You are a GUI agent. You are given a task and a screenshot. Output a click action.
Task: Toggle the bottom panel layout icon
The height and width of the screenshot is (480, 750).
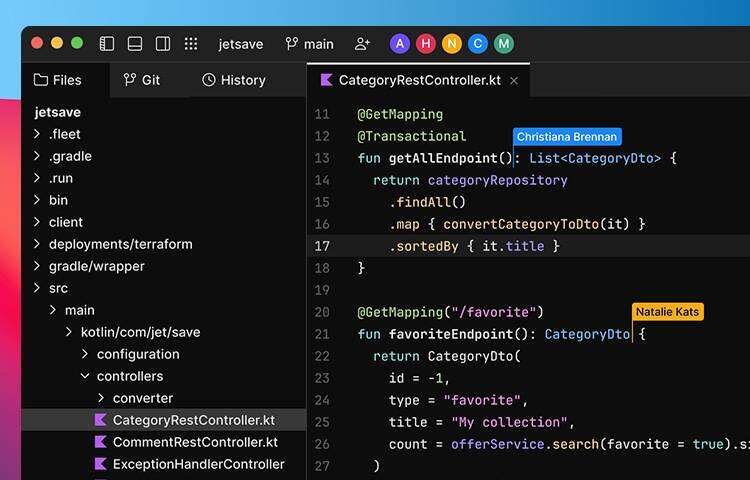click(x=135, y=44)
